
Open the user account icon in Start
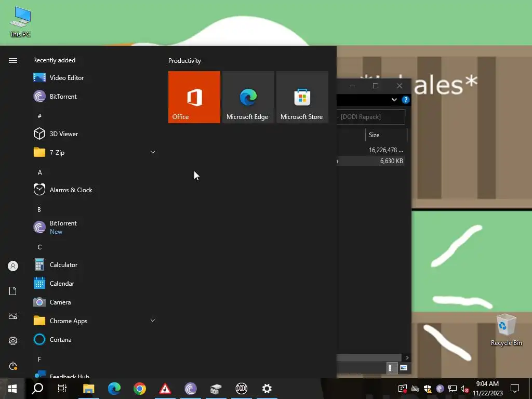click(x=13, y=266)
